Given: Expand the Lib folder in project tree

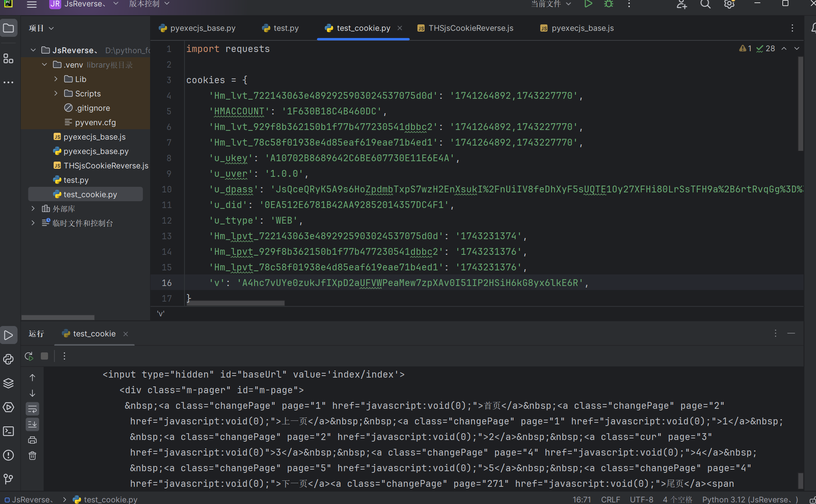Looking at the screenshot, I should (56, 79).
